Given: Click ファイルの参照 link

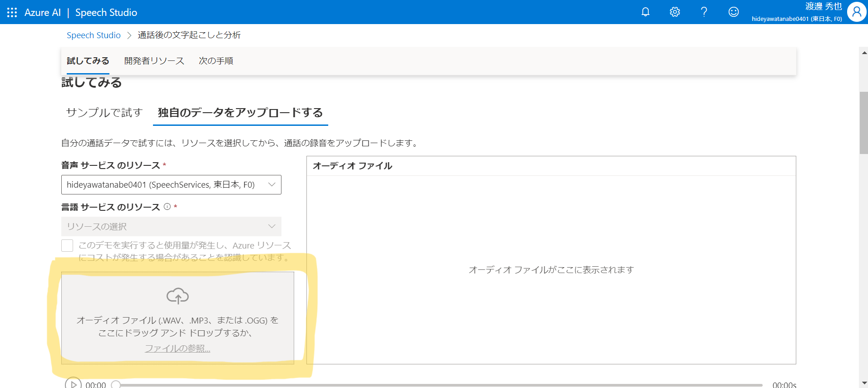Looking at the screenshot, I should point(178,348).
